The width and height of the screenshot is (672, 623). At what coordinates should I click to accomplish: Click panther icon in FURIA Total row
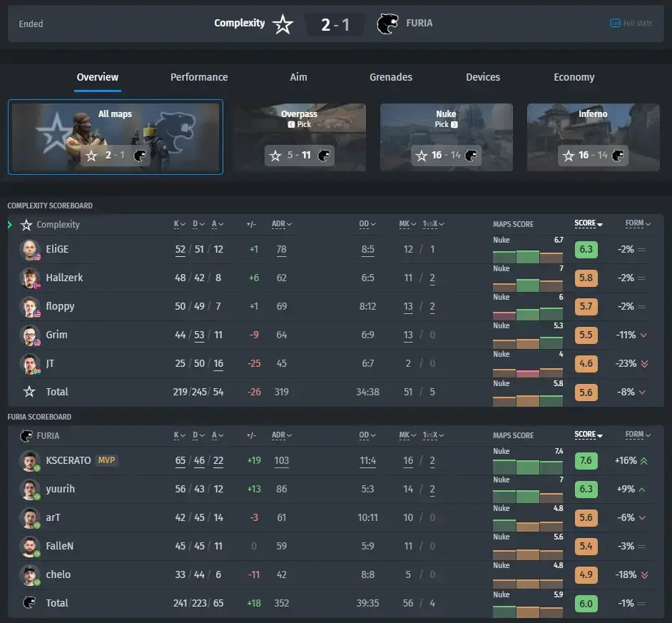[29, 603]
